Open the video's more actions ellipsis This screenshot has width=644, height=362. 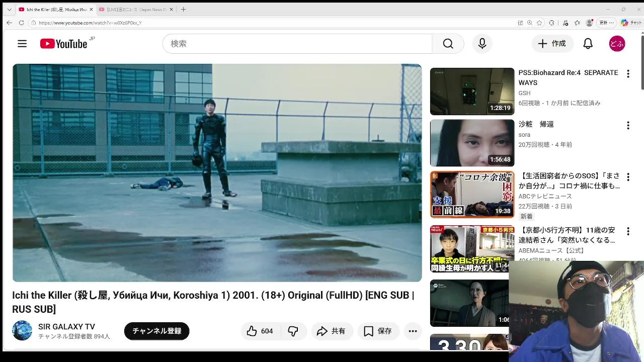coord(413,331)
